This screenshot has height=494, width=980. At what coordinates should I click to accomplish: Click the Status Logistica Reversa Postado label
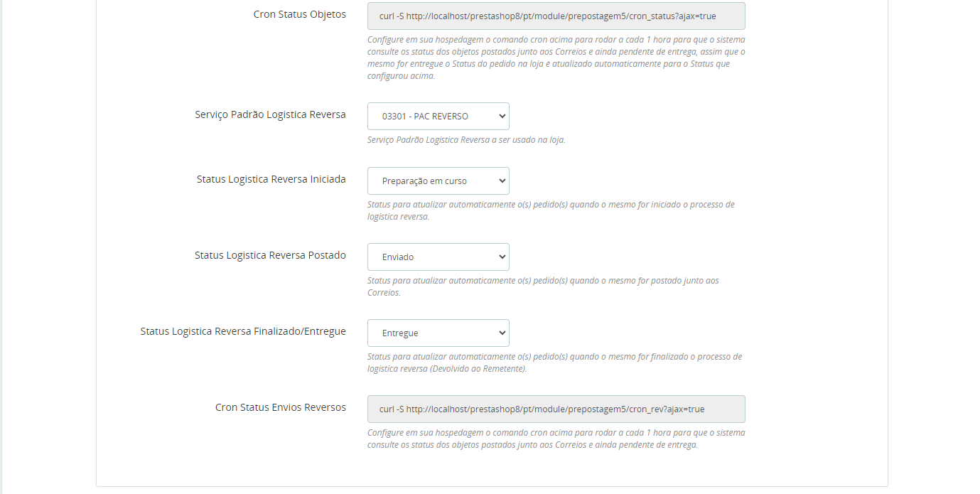(271, 255)
